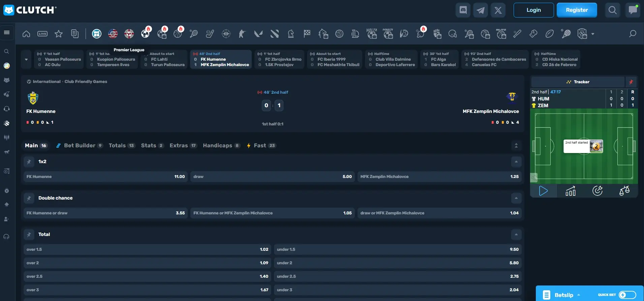This screenshot has width=644, height=301.
Task: Collapse the 1x2 market section
Action: point(516,162)
